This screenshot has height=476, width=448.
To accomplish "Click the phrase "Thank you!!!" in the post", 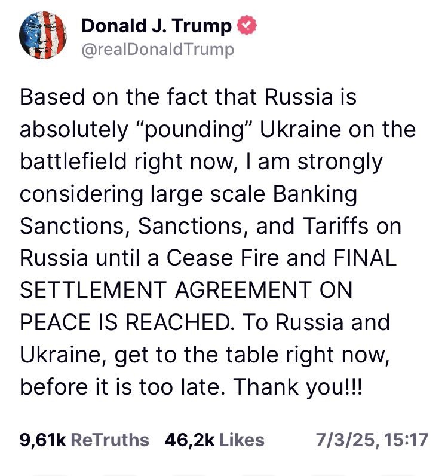I will [x=297, y=387].
